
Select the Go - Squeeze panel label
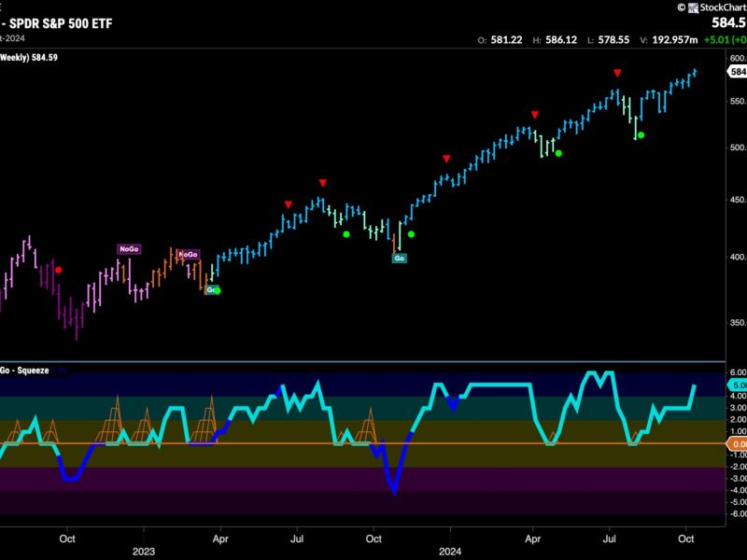click(x=24, y=371)
